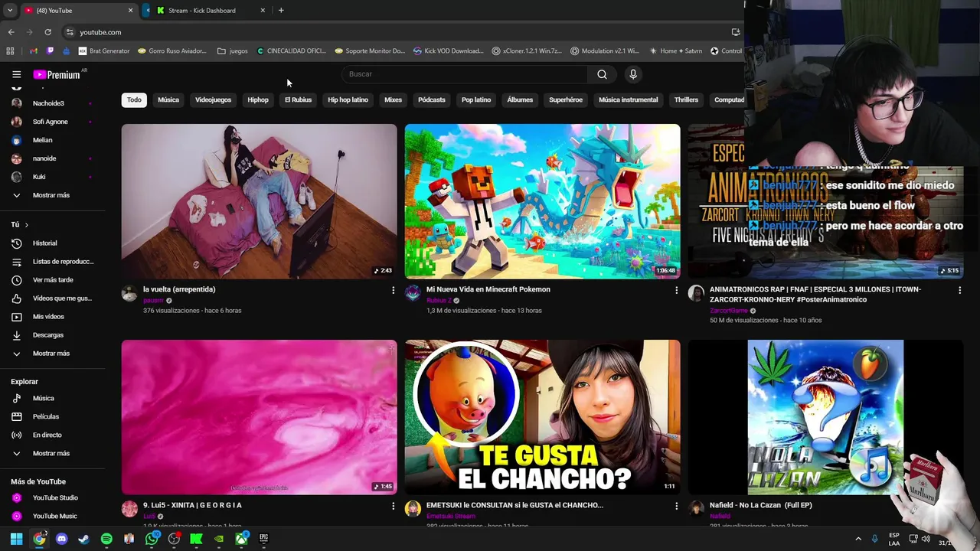Image resolution: width=980 pixels, height=551 pixels.
Task: Select the Música instrumental filter chip
Action: [x=628, y=99]
